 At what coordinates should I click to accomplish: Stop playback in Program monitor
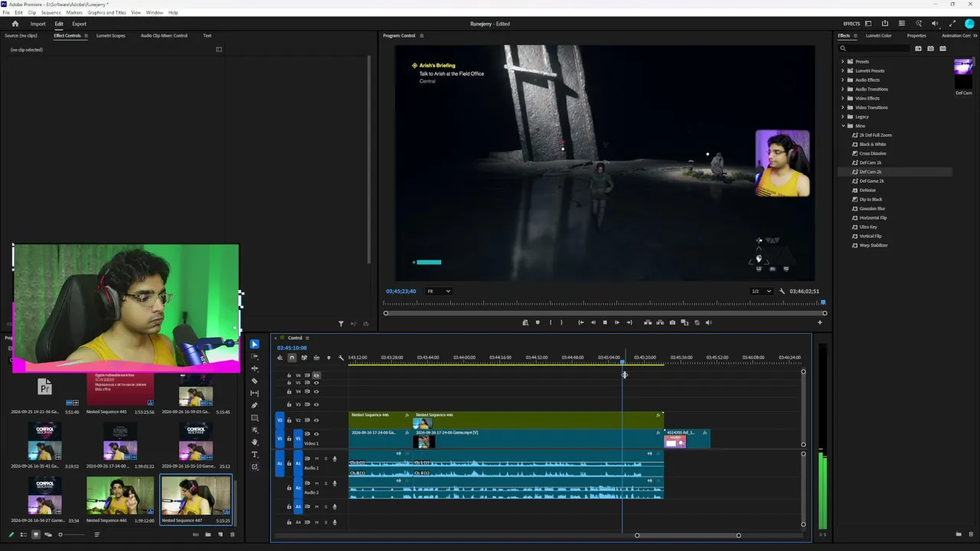coord(605,322)
